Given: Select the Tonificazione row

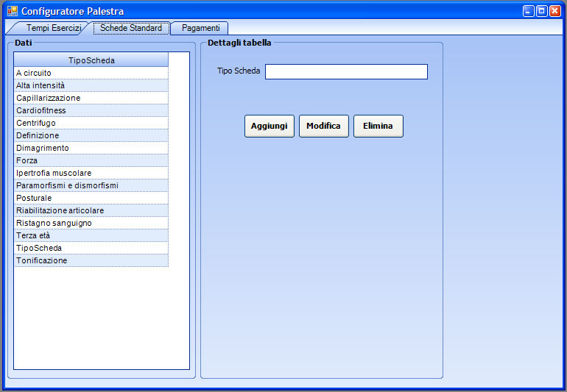Looking at the screenshot, I should click(91, 261).
